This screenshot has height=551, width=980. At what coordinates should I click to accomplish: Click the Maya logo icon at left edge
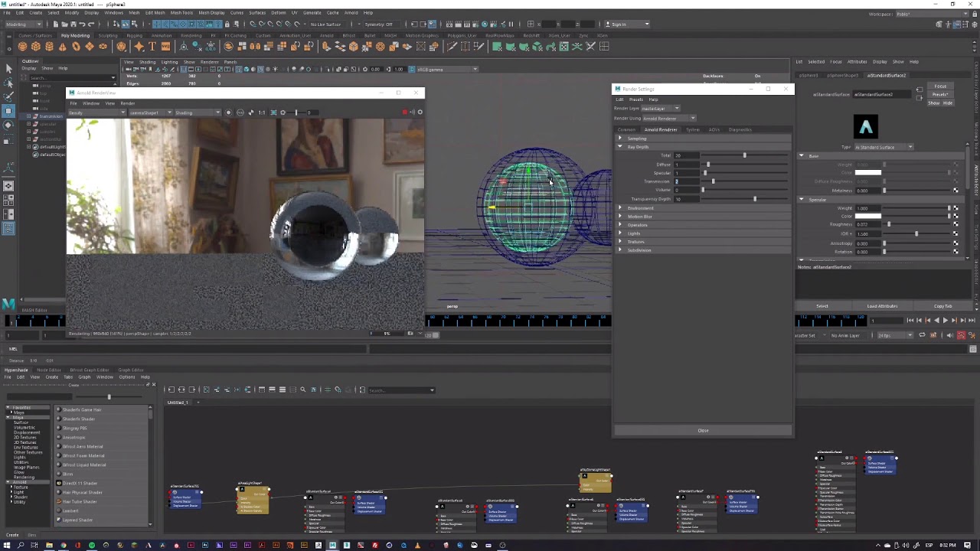coord(8,304)
